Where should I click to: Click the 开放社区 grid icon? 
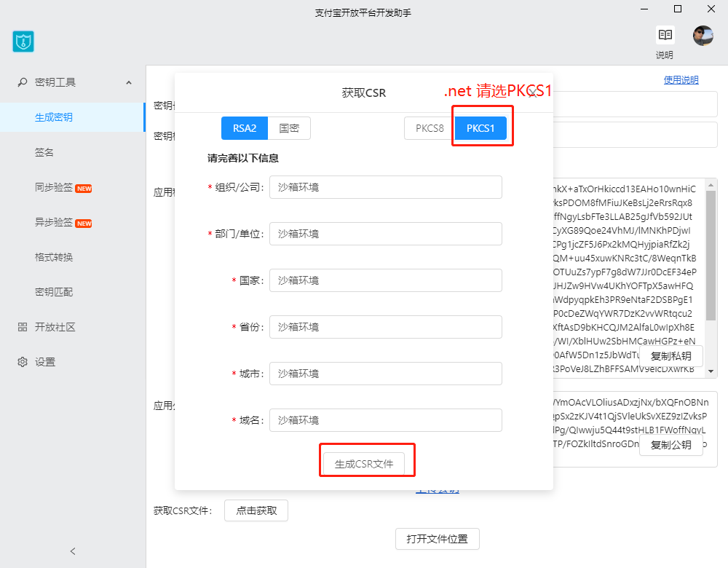click(23, 327)
